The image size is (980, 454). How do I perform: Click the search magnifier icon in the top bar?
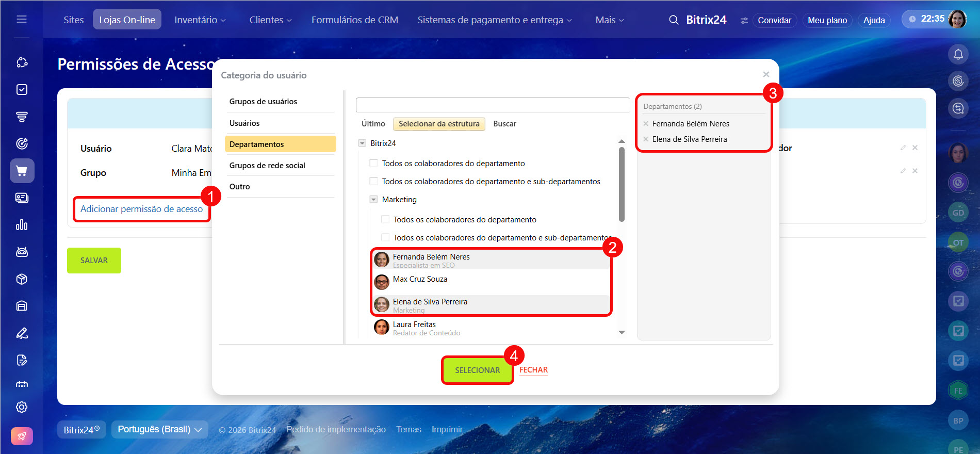tap(674, 20)
